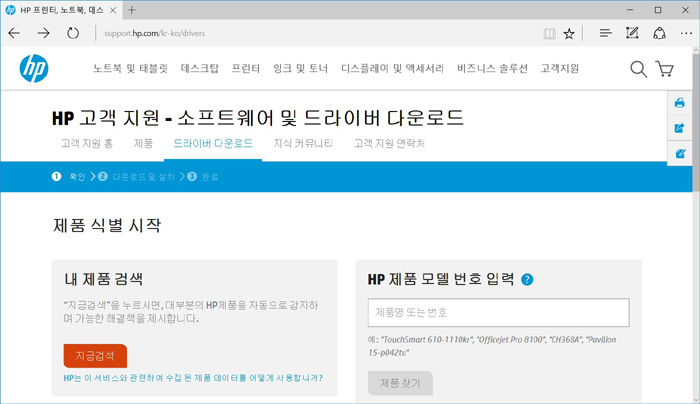Open 비즈니스 솔루션 menu
Image resolution: width=700 pixels, height=404 pixels.
[x=492, y=68]
